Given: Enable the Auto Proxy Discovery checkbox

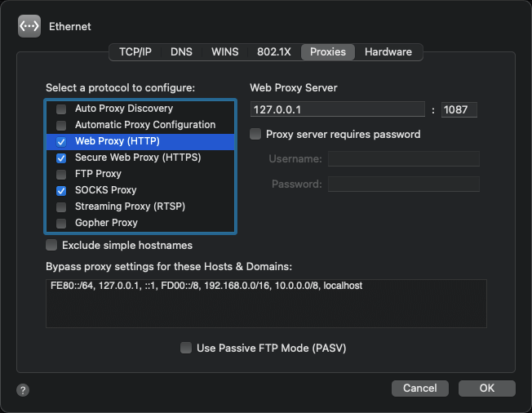Looking at the screenshot, I should (x=61, y=109).
